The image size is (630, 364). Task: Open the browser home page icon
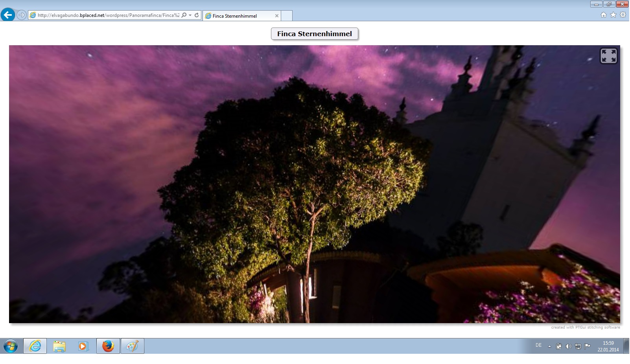coord(604,15)
